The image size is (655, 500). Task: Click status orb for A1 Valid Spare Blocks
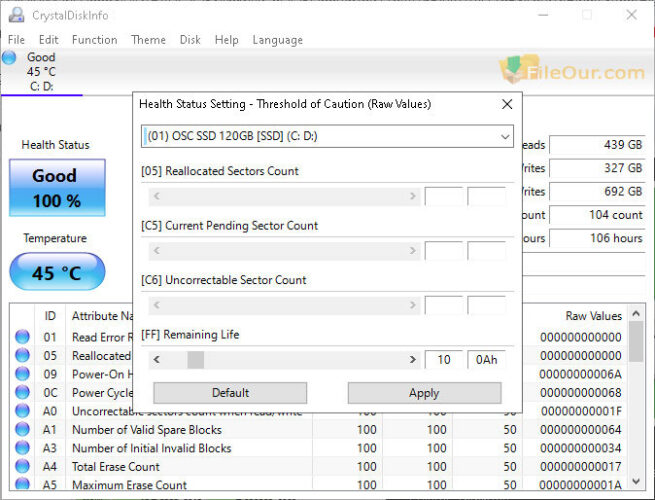click(x=23, y=429)
